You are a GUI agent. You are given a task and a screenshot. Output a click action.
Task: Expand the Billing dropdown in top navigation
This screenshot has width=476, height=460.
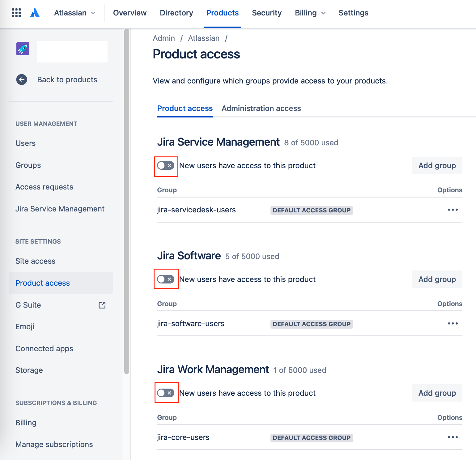[x=310, y=13]
